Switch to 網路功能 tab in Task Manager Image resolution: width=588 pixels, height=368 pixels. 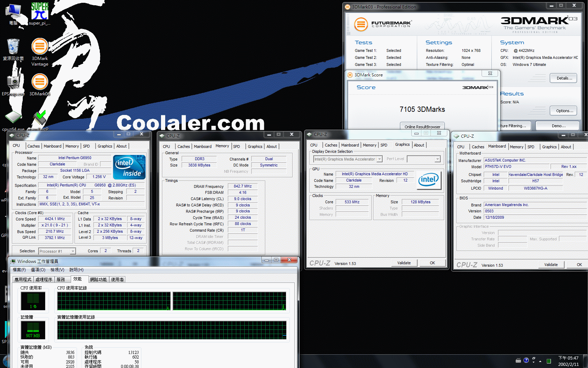click(98, 279)
